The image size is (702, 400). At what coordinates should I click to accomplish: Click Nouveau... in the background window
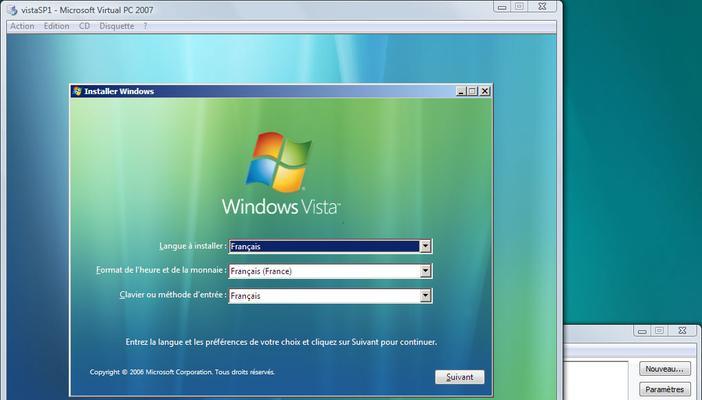(664, 369)
